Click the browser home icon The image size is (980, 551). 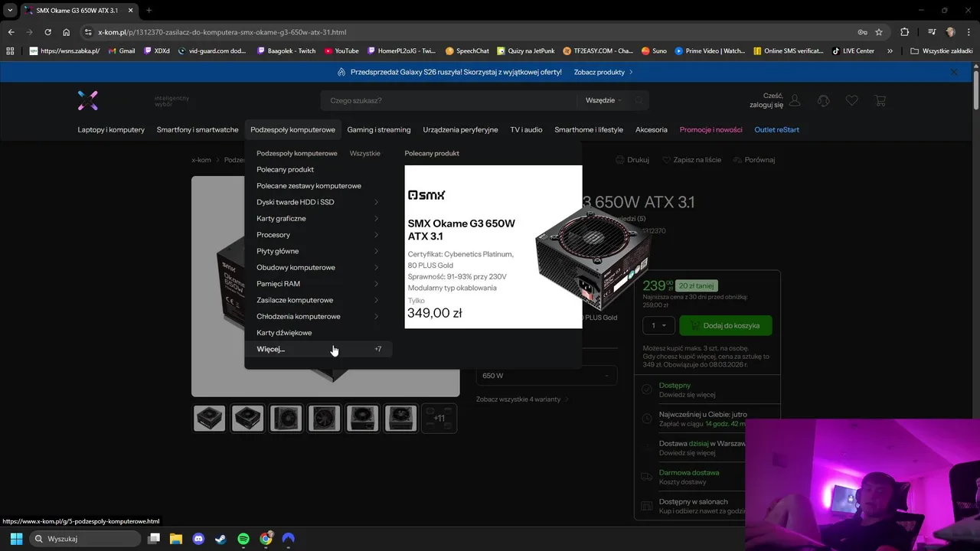[67, 32]
